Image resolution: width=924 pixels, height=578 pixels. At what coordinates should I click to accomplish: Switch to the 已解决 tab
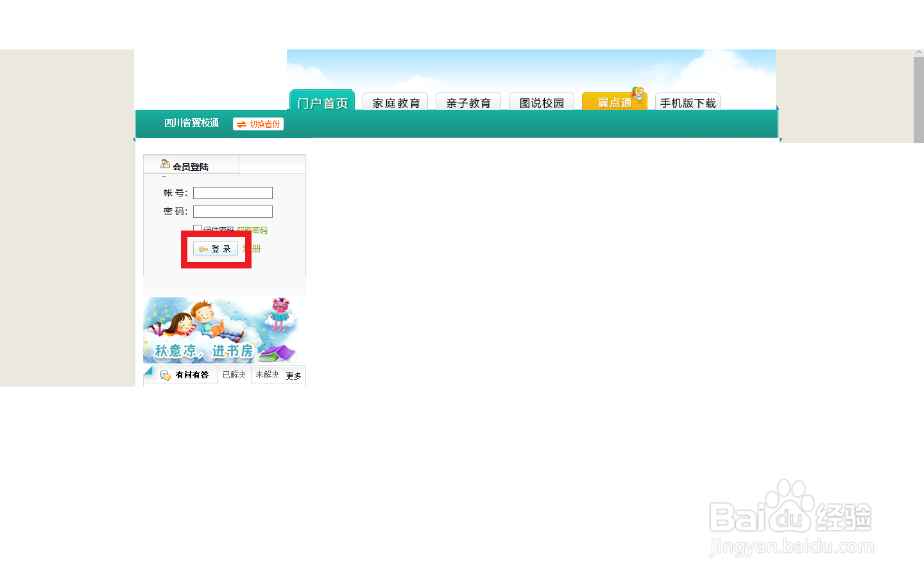click(234, 375)
